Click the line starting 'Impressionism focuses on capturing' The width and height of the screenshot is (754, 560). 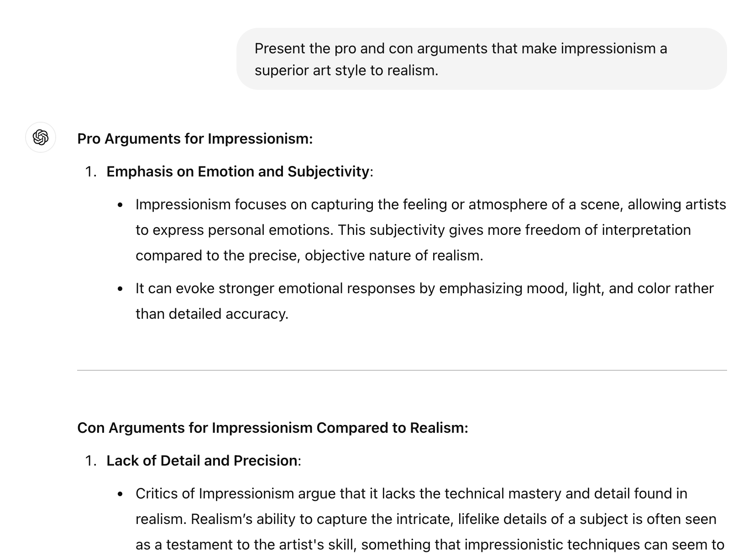pos(430,204)
